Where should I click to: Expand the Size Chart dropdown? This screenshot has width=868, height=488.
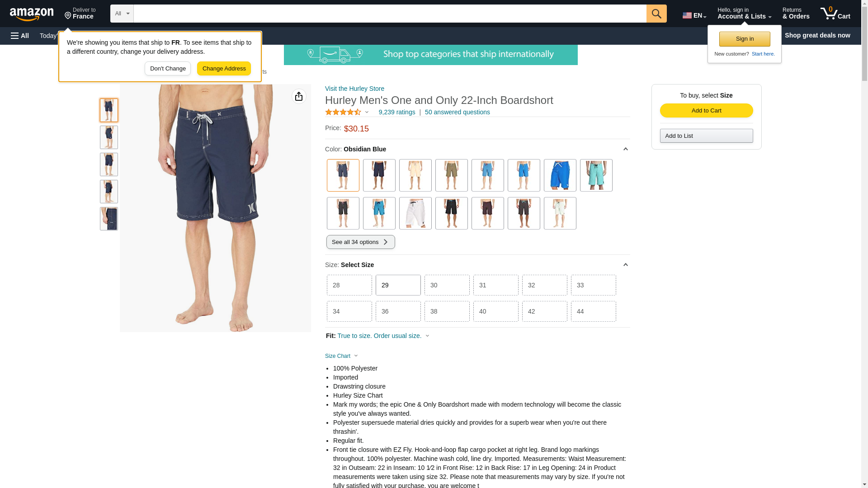click(341, 356)
